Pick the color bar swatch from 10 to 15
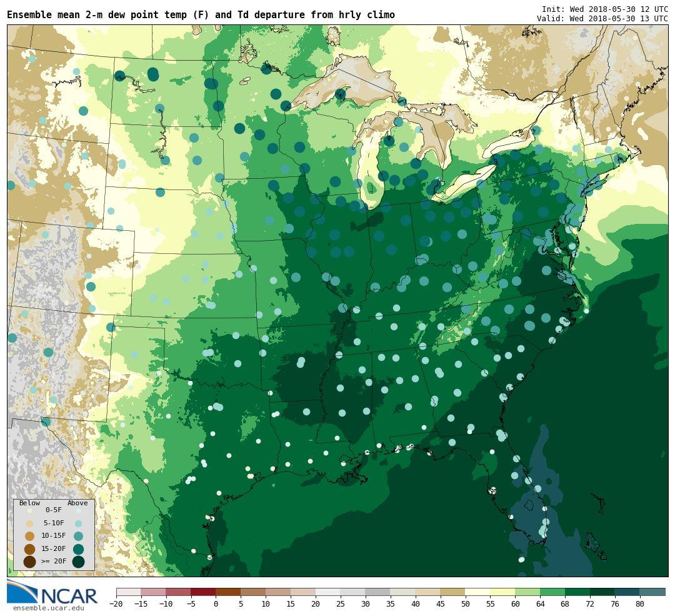 pos(279,592)
